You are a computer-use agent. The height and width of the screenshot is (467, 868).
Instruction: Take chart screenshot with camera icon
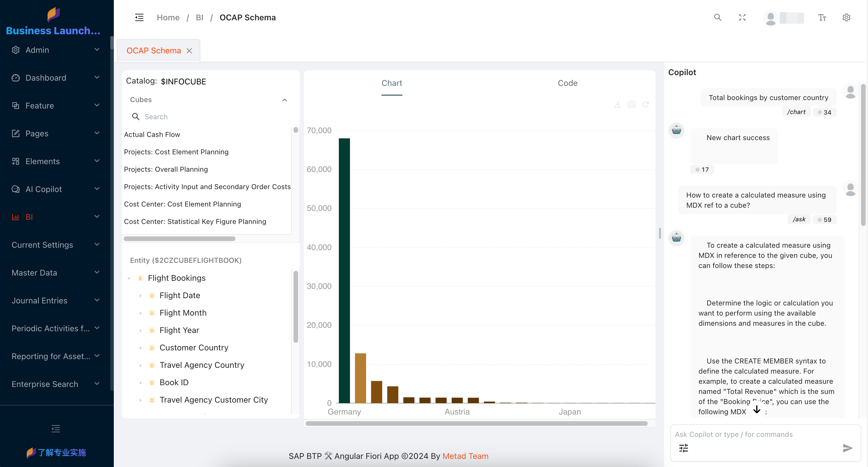(x=631, y=104)
